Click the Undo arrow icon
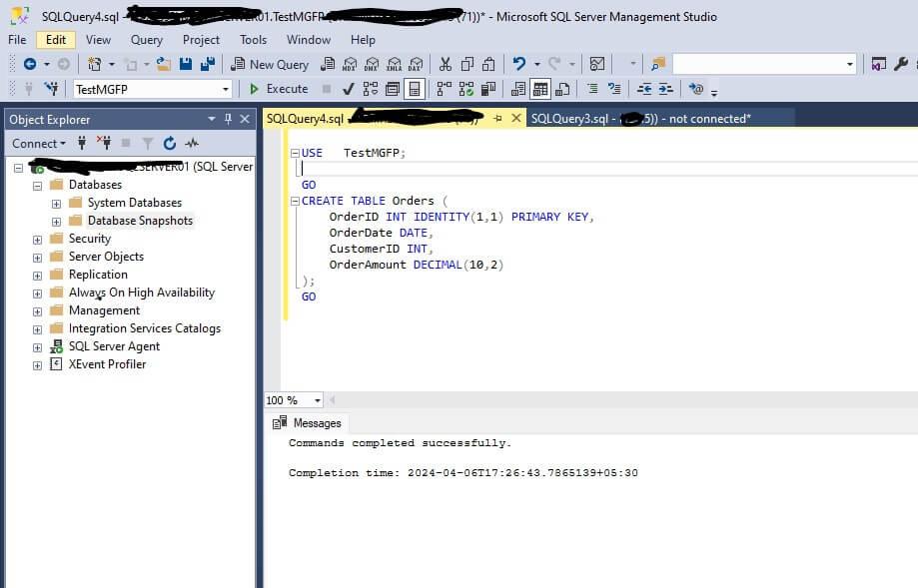Viewport: 918px width, 588px height. click(x=518, y=64)
